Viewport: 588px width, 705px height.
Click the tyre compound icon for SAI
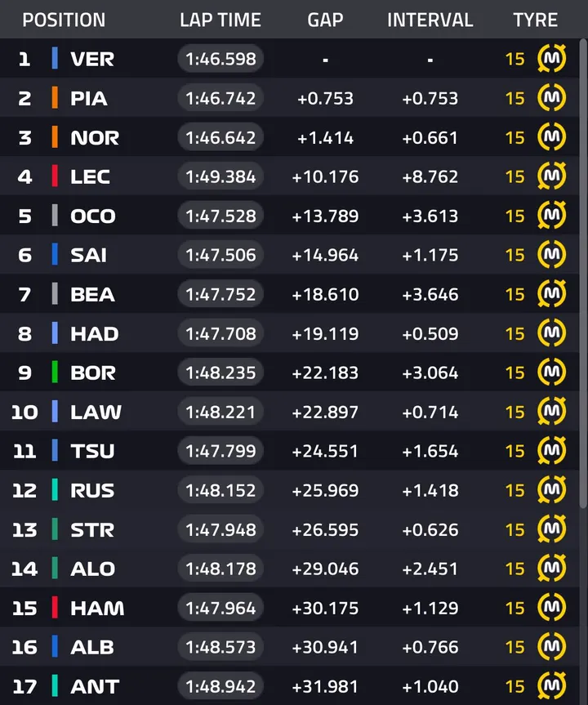click(551, 255)
